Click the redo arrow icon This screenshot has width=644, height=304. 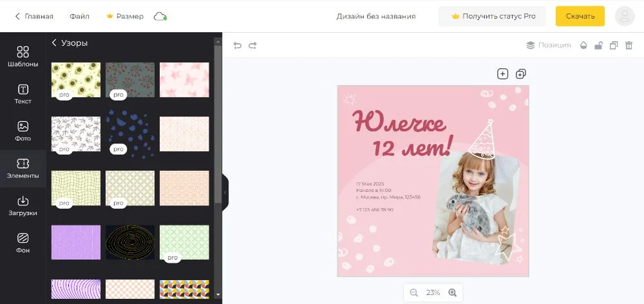click(x=252, y=45)
